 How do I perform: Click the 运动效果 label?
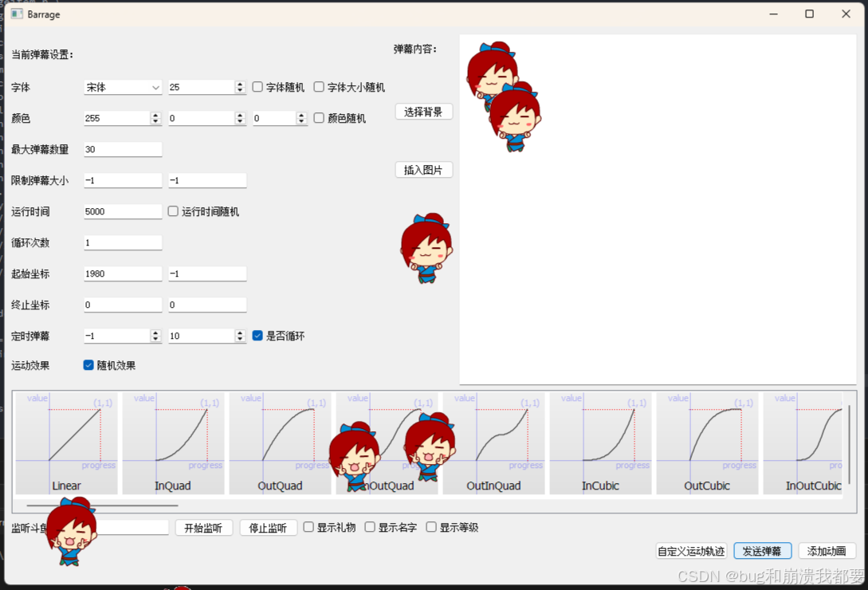point(30,365)
